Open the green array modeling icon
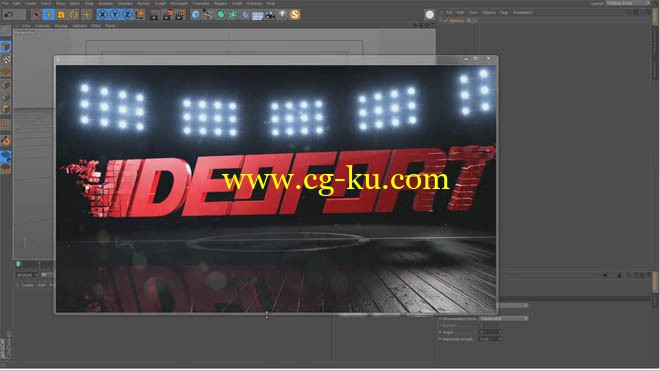Viewport: 660px width, 371px height. click(x=232, y=15)
